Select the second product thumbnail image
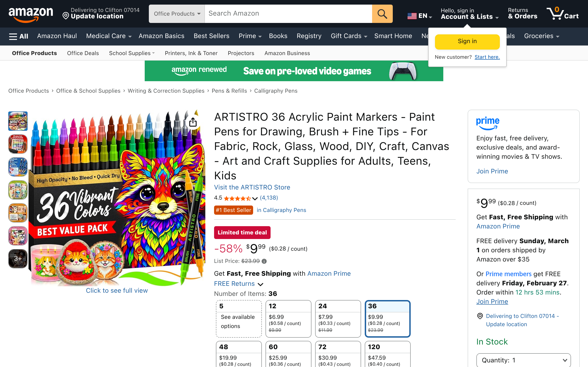588x367 pixels. coord(18,144)
